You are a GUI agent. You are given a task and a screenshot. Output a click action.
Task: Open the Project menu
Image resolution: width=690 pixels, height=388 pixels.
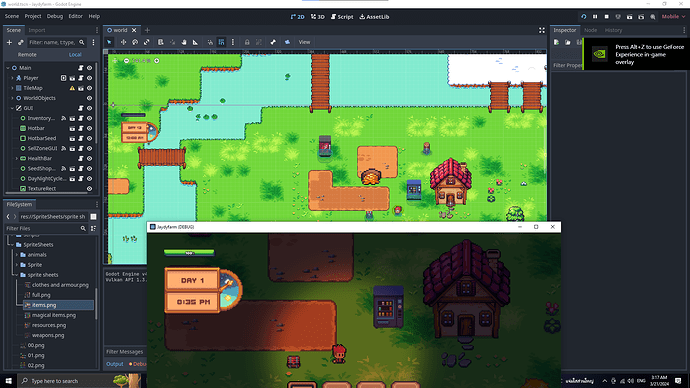(x=33, y=16)
